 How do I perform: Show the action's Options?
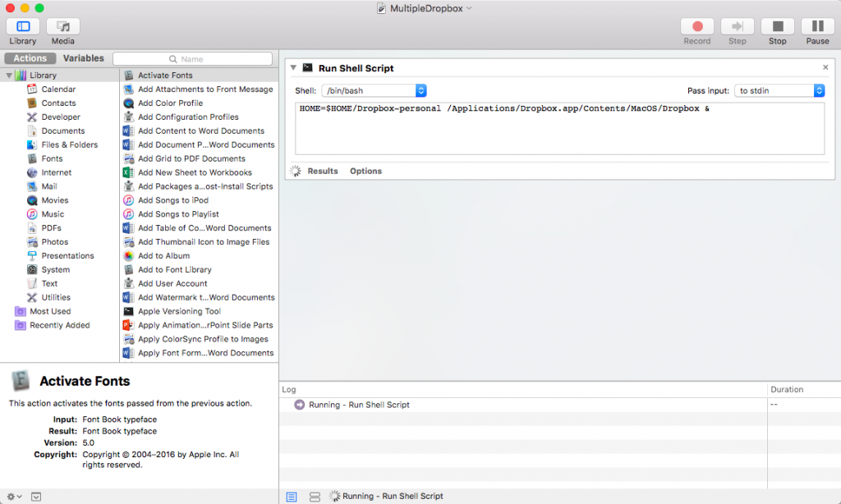pyautogui.click(x=365, y=172)
